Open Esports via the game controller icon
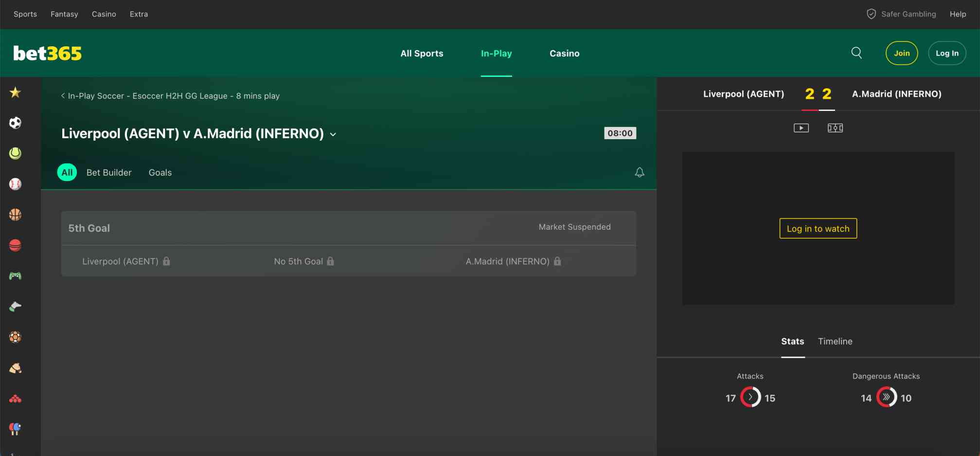 tap(15, 275)
